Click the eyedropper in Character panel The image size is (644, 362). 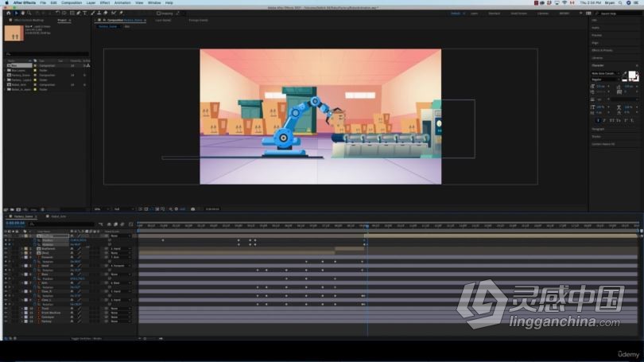click(624, 73)
